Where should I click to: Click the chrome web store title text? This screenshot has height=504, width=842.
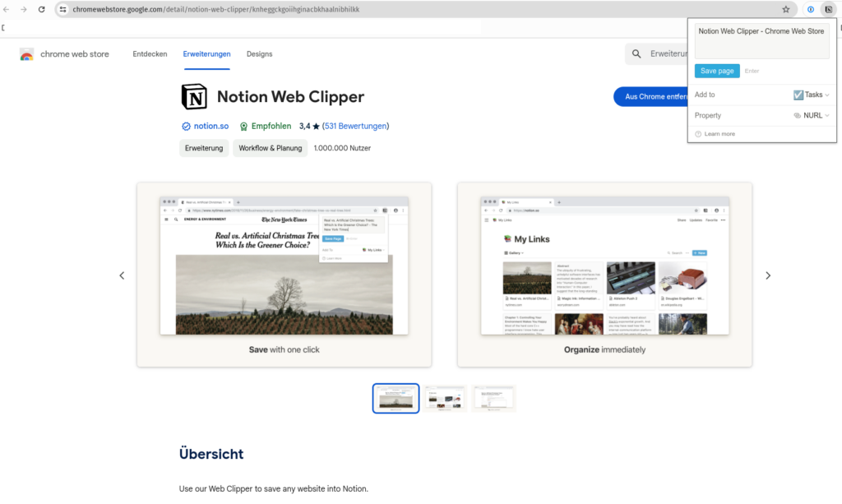tap(75, 54)
